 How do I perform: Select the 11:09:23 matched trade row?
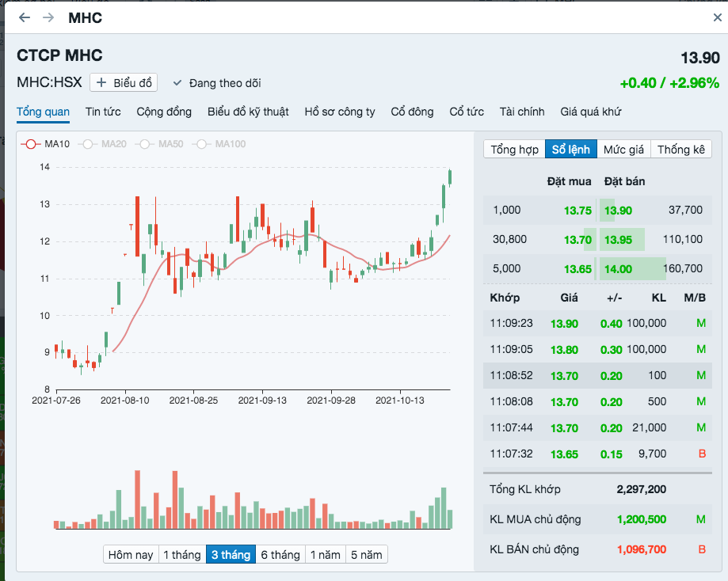click(597, 324)
